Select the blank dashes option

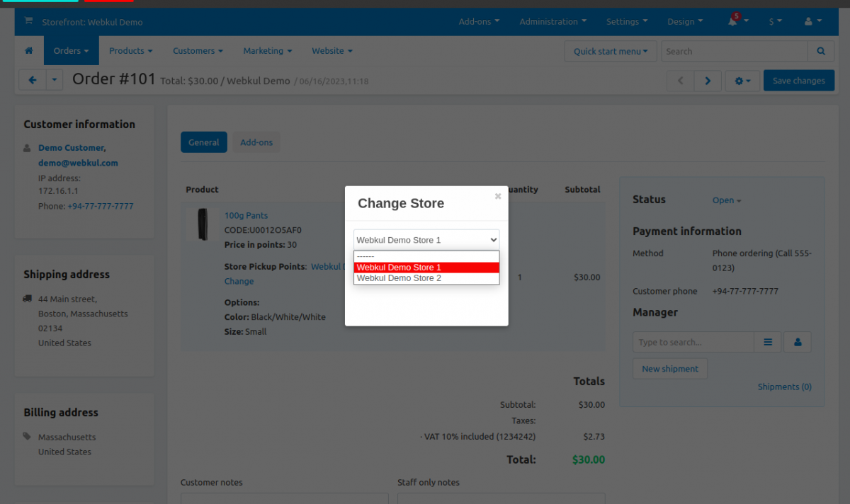[426, 256]
